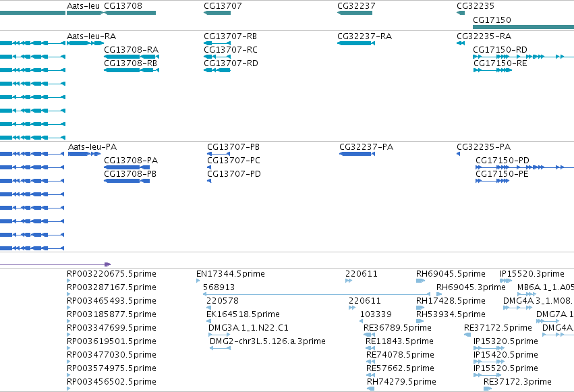This screenshot has height=392, width=574.
Task: Select the 103339 feature label
Action: 376,314
